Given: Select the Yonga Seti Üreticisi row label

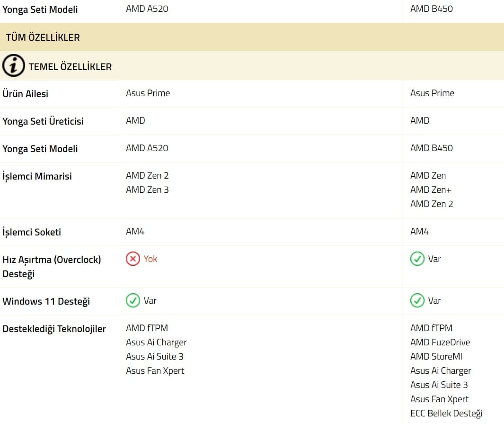Looking at the screenshot, I should click(43, 121).
